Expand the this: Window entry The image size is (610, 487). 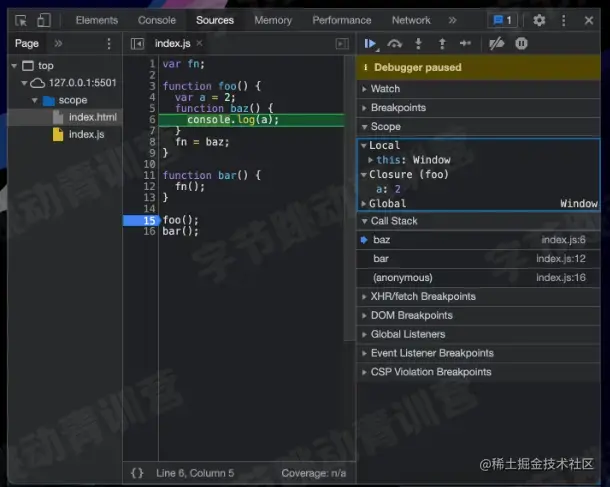370,160
